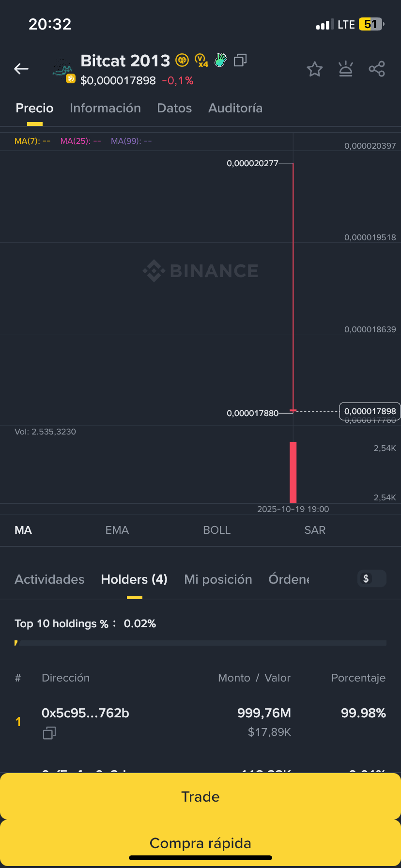401x868 pixels.
Task: Toggle the dollar currency switch
Action: tap(372, 578)
